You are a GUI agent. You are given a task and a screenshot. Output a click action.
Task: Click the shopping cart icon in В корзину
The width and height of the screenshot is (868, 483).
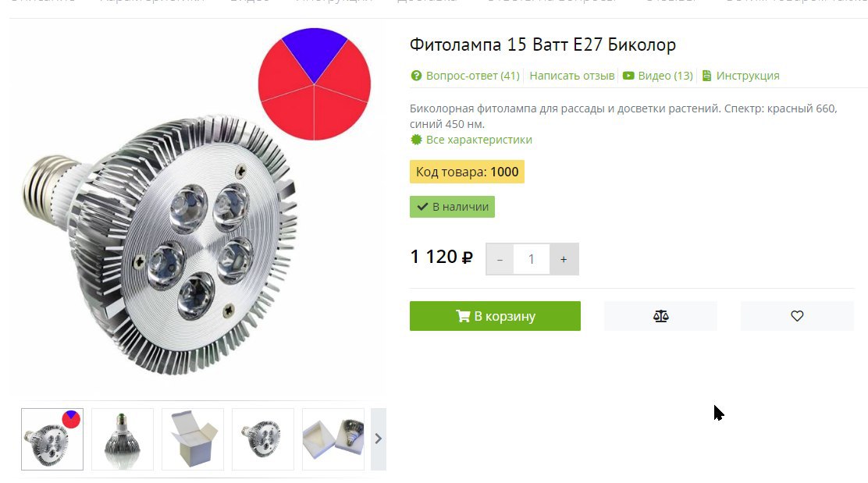[x=463, y=316]
